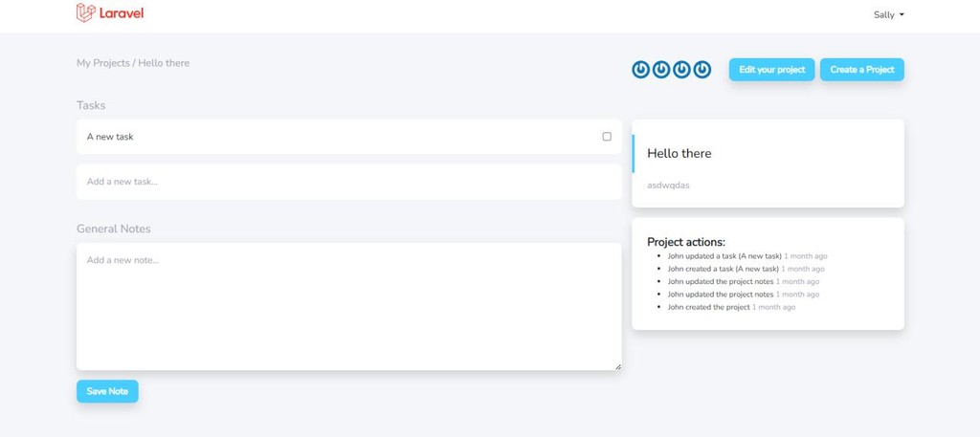Viewport: 980px width, 437px height.
Task: Click the Laravel wordmark text
Action: [x=122, y=13]
